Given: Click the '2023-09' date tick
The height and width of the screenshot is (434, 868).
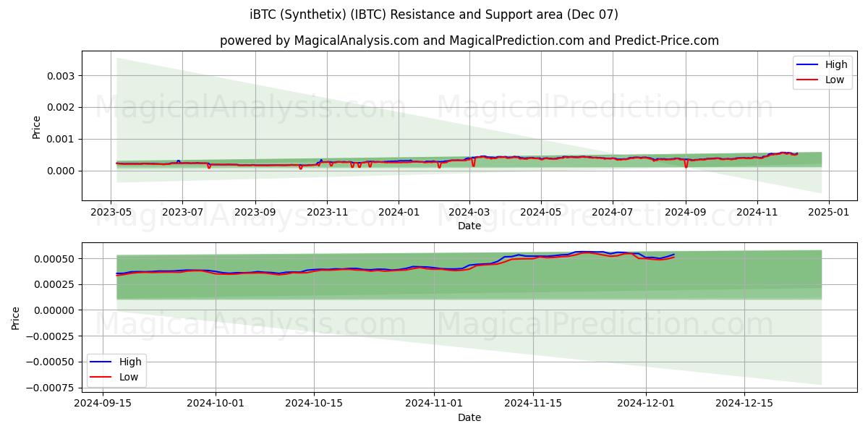Looking at the screenshot, I should tap(255, 213).
